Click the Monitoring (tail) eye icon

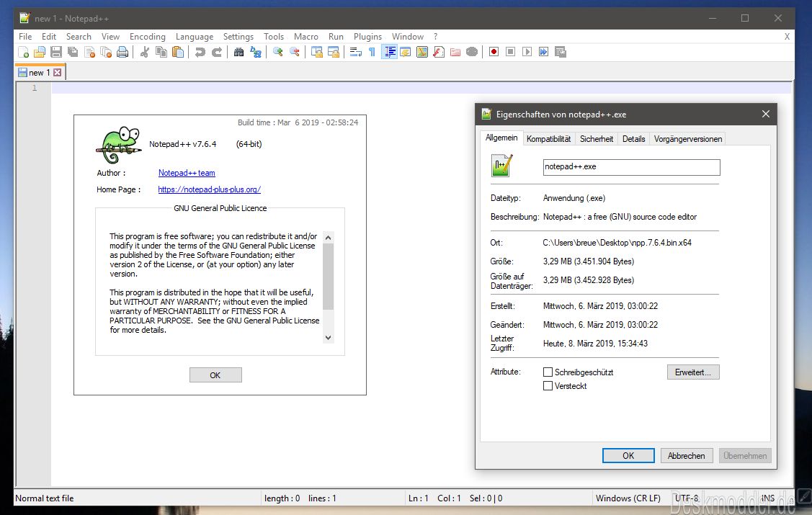(x=472, y=52)
